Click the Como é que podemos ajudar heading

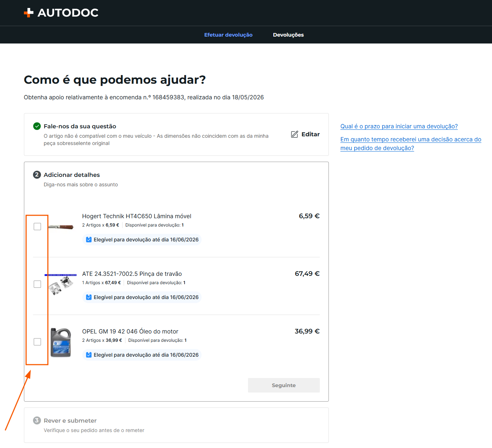115,79
